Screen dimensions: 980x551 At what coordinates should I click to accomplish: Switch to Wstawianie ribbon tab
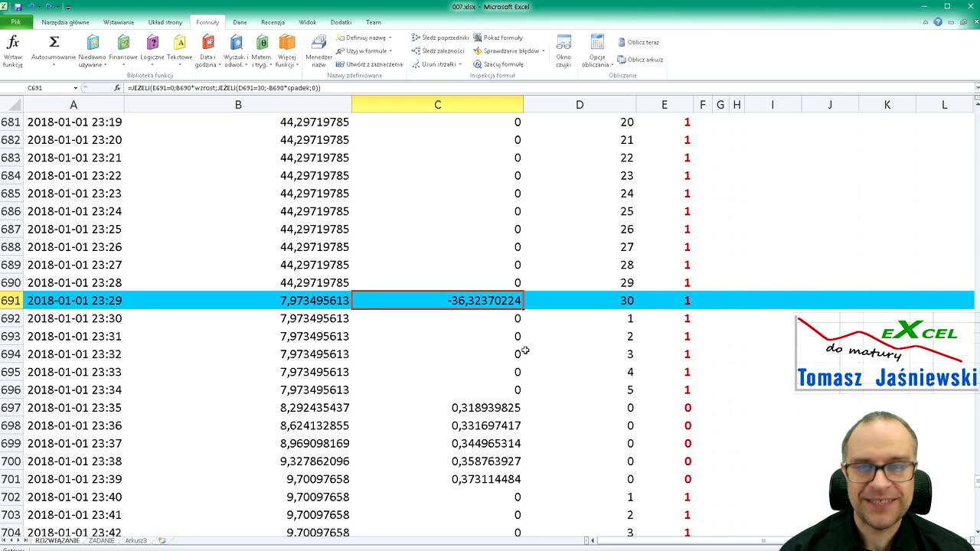[119, 22]
